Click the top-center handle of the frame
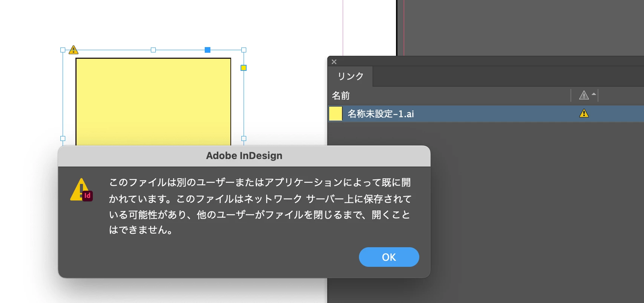 pyautogui.click(x=153, y=50)
